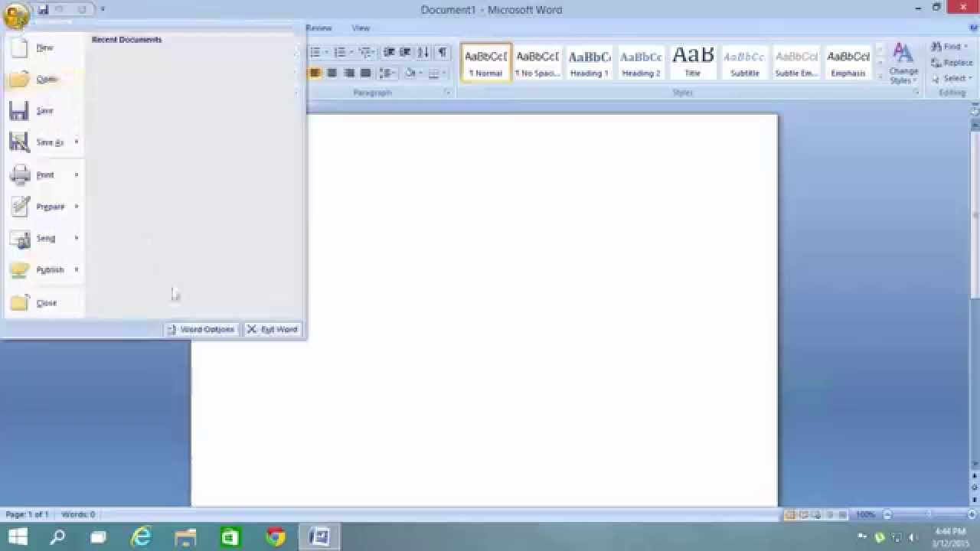This screenshot has width=980, height=551.
Task: Click the Shading paint bucket icon
Action: click(410, 73)
